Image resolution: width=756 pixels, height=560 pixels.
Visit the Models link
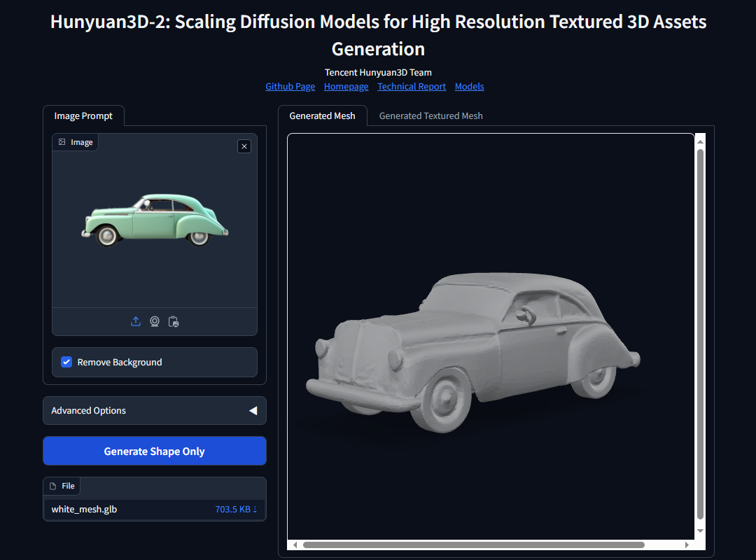[469, 87]
